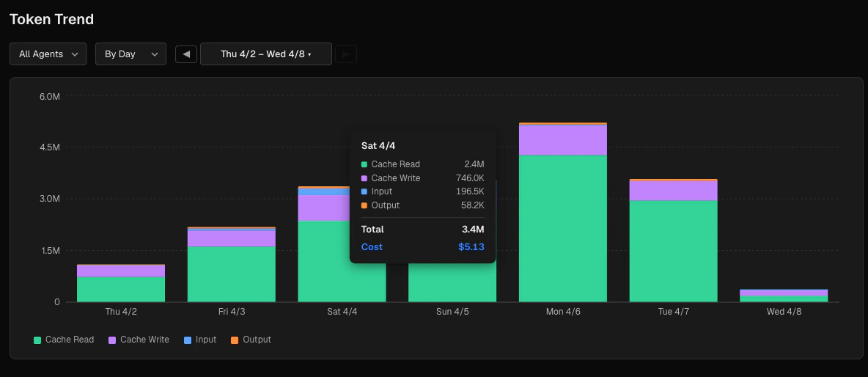The image size is (868, 377).
Task: Click the green Cache Read legend swatch
Action: pyautogui.click(x=37, y=340)
